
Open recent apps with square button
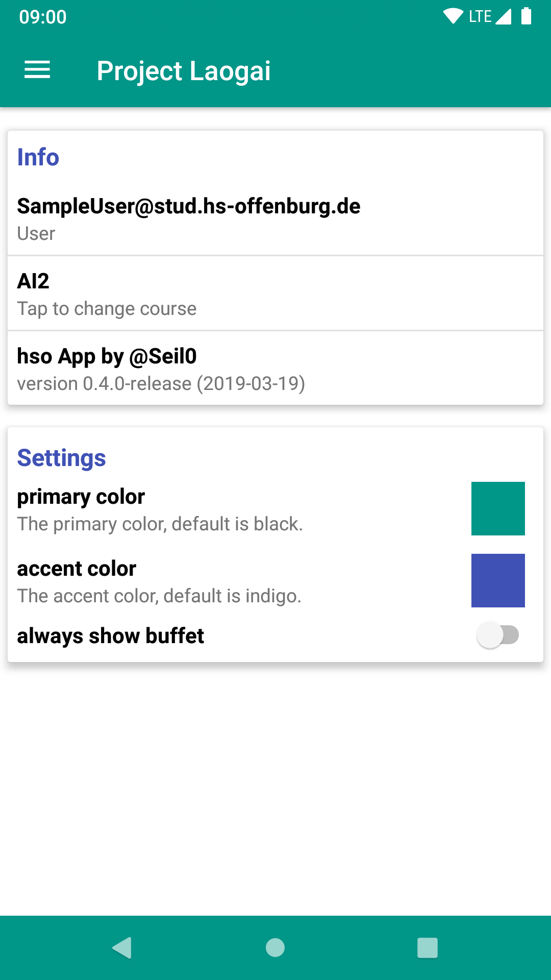pyautogui.click(x=428, y=948)
